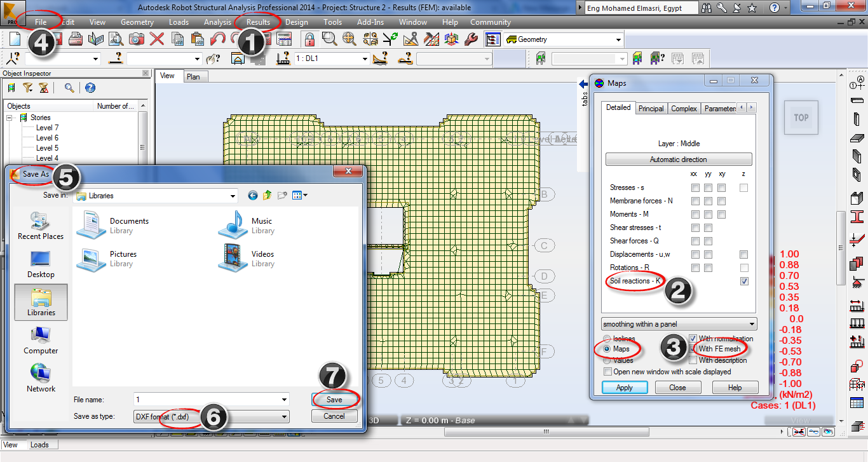The image size is (868, 462).
Task: Open Recent Places in Save As sidebar
Action: pyautogui.click(x=41, y=225)
